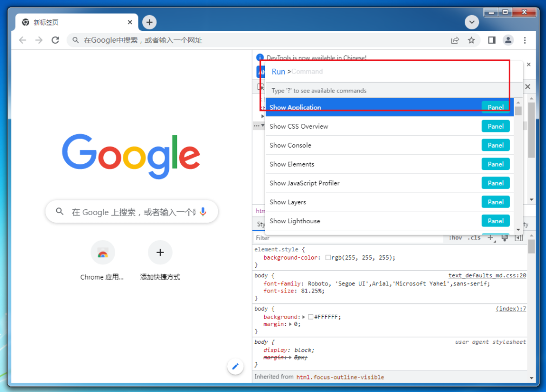Click the Styles pane scrollbar thumb
Viewport: 546px width, 392px height.
point(531,246)
